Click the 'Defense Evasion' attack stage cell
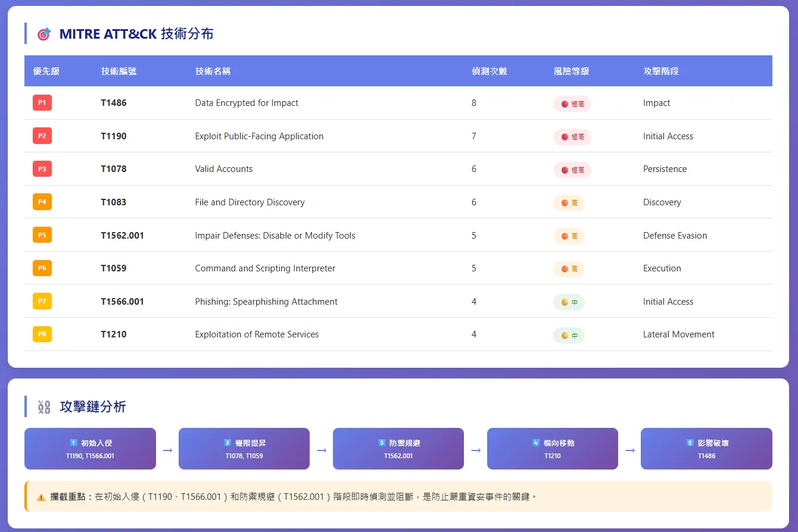 pos(675,236)
